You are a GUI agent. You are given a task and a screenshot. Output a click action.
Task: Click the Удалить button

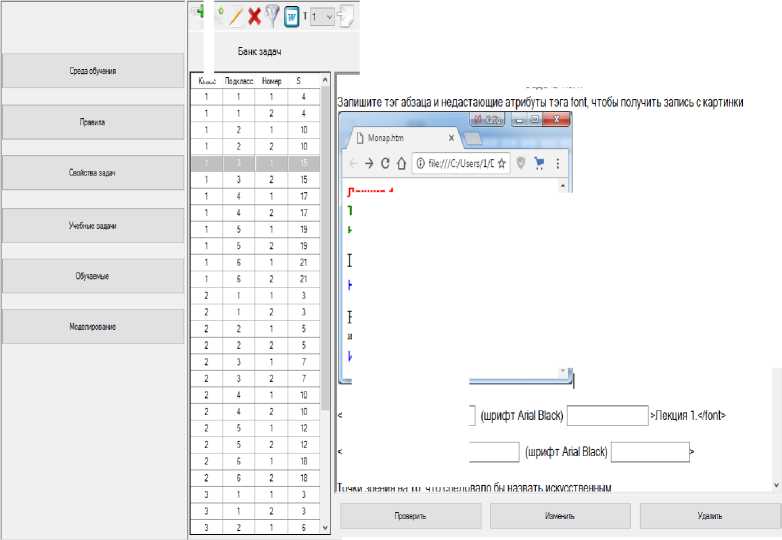pos(710,516)
